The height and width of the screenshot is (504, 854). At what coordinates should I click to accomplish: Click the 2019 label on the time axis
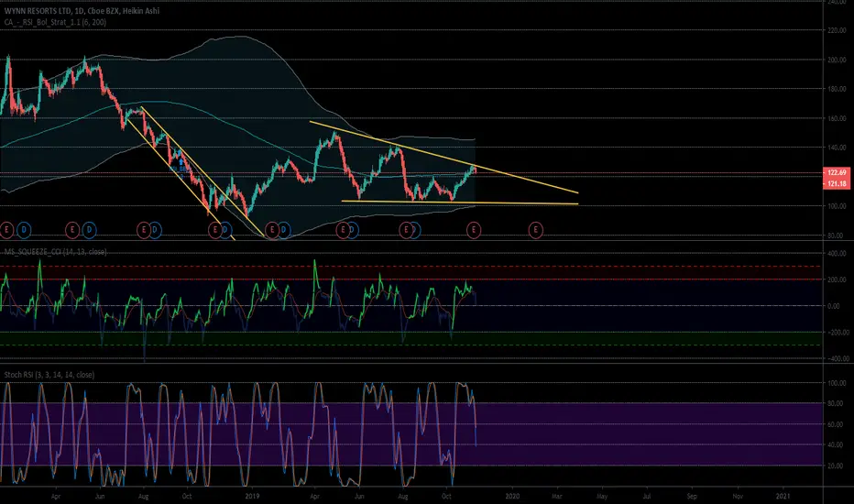click(x=252, y=497)
